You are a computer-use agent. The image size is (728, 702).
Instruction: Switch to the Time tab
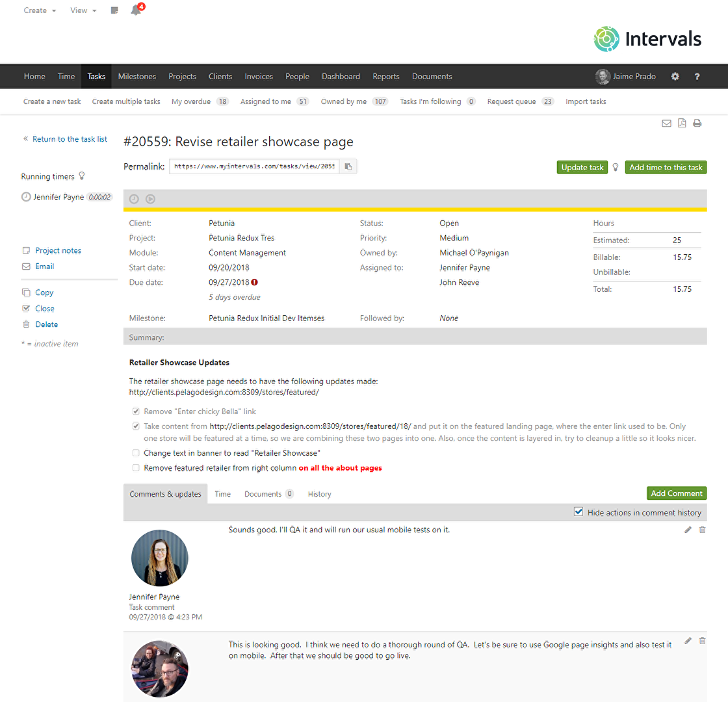pos(223,494)
